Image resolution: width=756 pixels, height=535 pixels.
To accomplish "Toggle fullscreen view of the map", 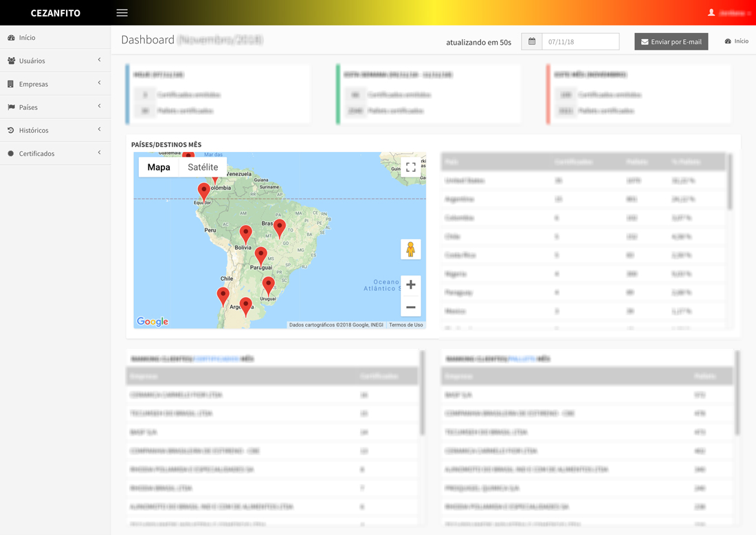I will (411, 167).
